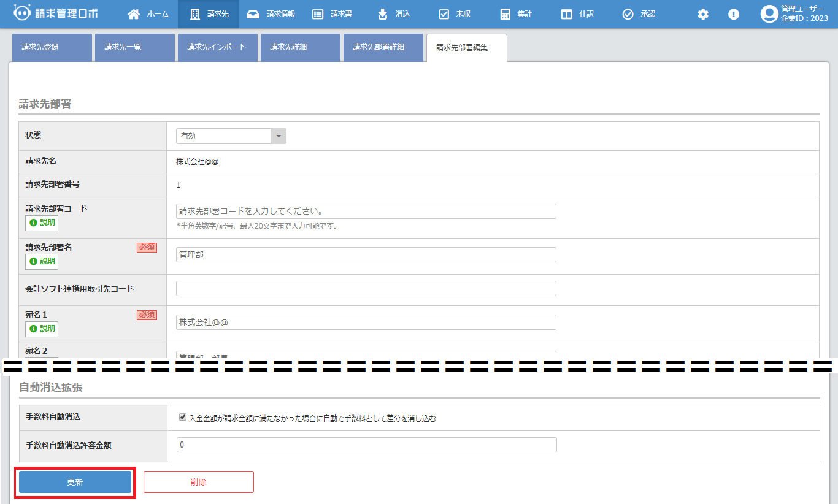Open the 請求先インポート tab
Image resolution: width=838 pixels, height=504 pixels.
[217, 47]
